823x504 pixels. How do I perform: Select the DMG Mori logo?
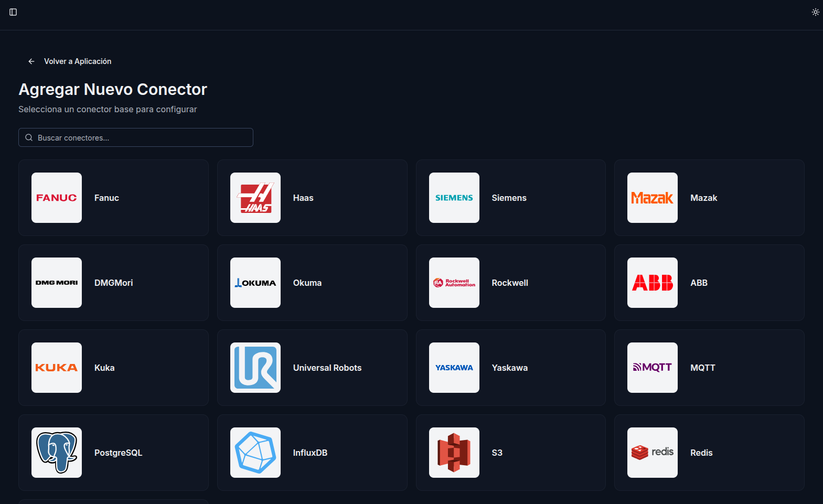click(x=57, y=283)
